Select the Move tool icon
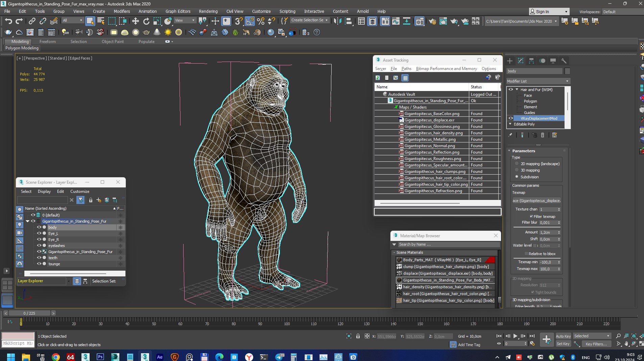Screen dimensions: 644x361 coord(135,21)
